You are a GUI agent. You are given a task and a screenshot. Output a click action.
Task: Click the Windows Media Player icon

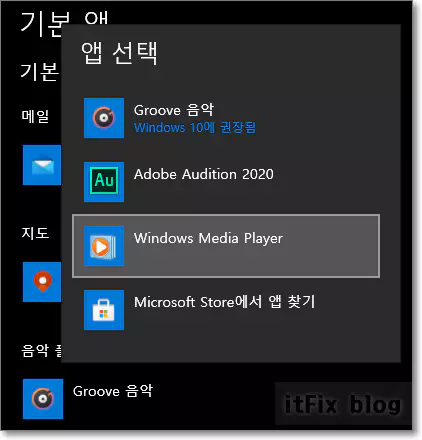[x=104, y=246]
